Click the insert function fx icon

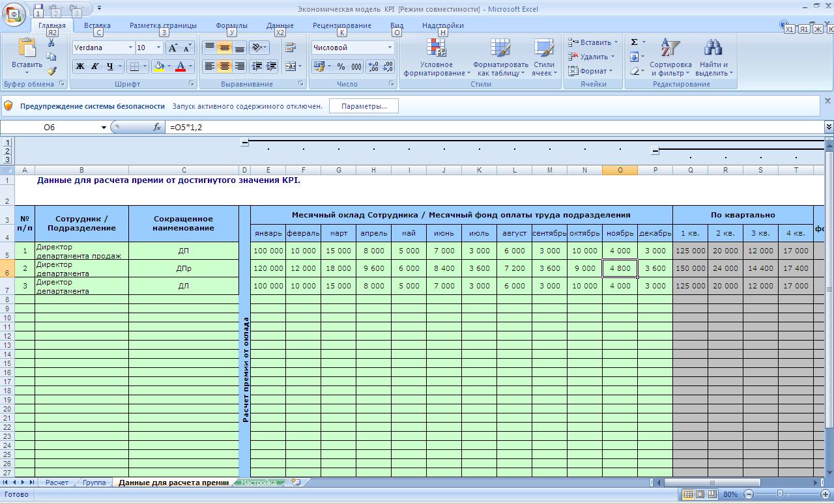(157, 127)
